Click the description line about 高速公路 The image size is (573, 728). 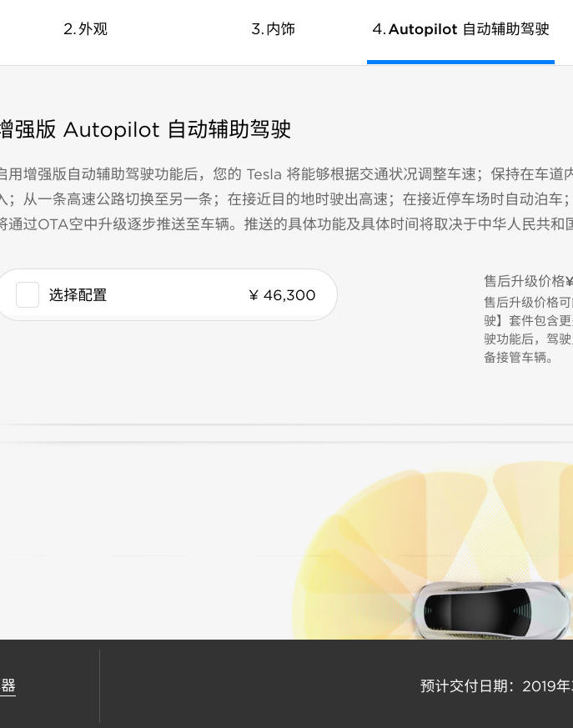(286, 199)
